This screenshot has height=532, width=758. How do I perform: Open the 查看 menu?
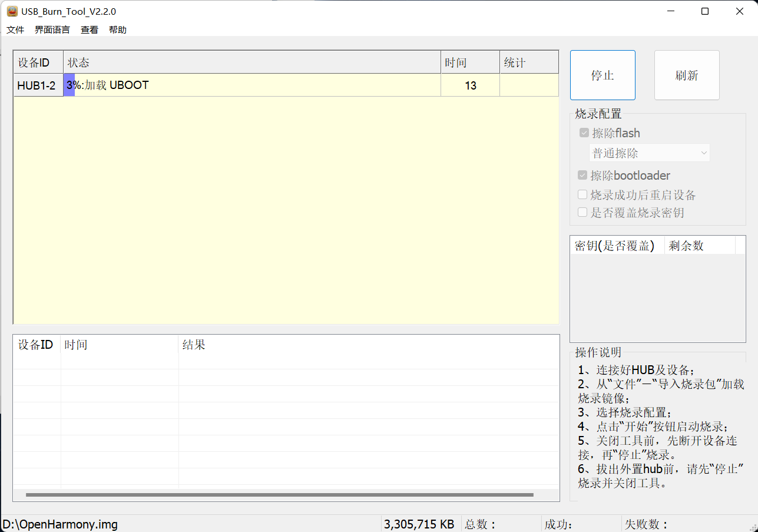click(x=89, y=29)
